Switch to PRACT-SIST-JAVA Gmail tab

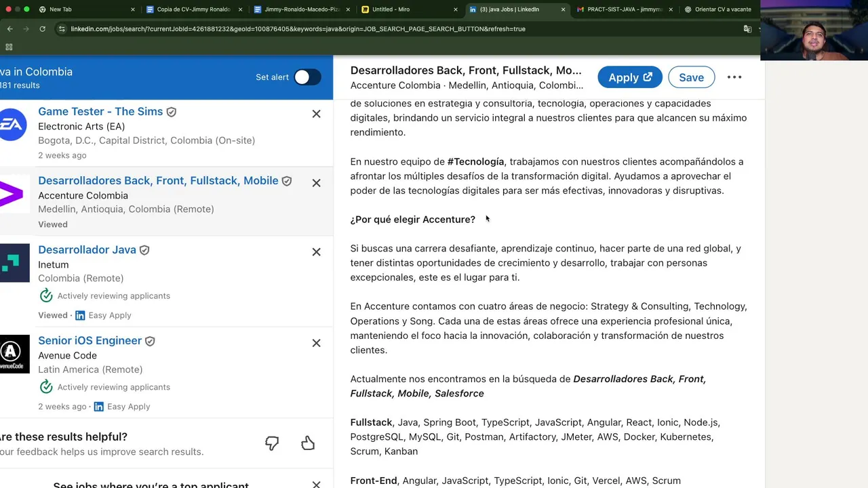point(625,9)
